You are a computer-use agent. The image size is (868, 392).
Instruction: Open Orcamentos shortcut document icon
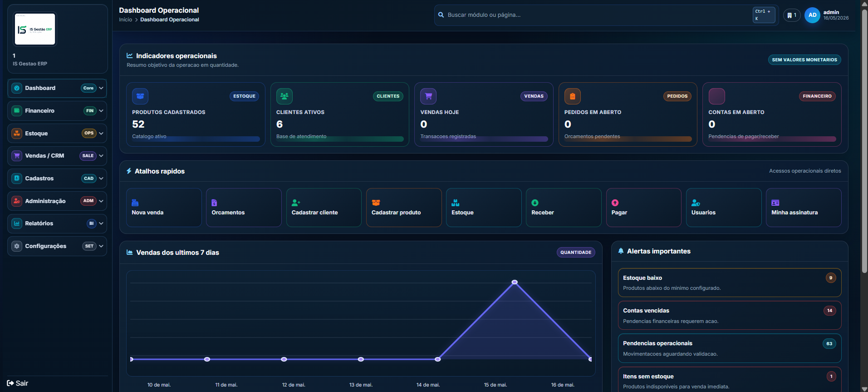tap(214, 203)
